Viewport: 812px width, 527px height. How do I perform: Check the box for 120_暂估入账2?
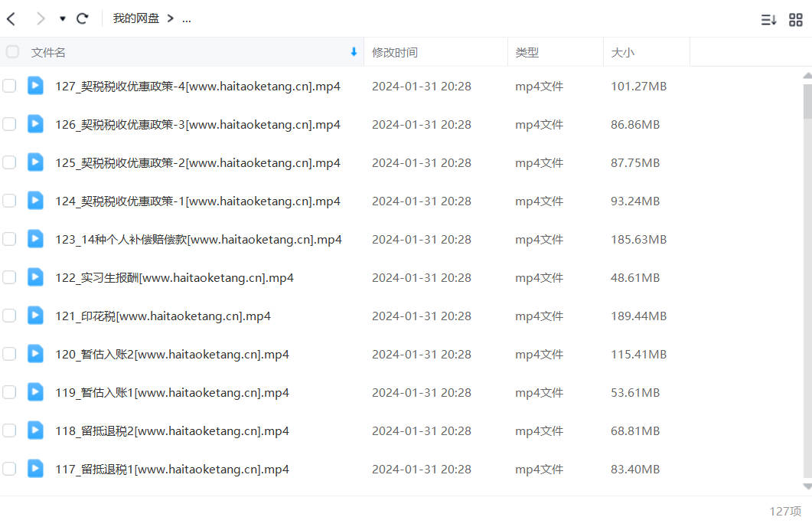(9, 354)
